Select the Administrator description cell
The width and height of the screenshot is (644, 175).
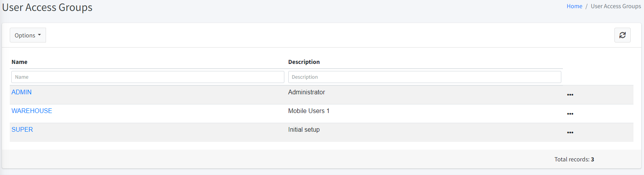pos(307,92)
